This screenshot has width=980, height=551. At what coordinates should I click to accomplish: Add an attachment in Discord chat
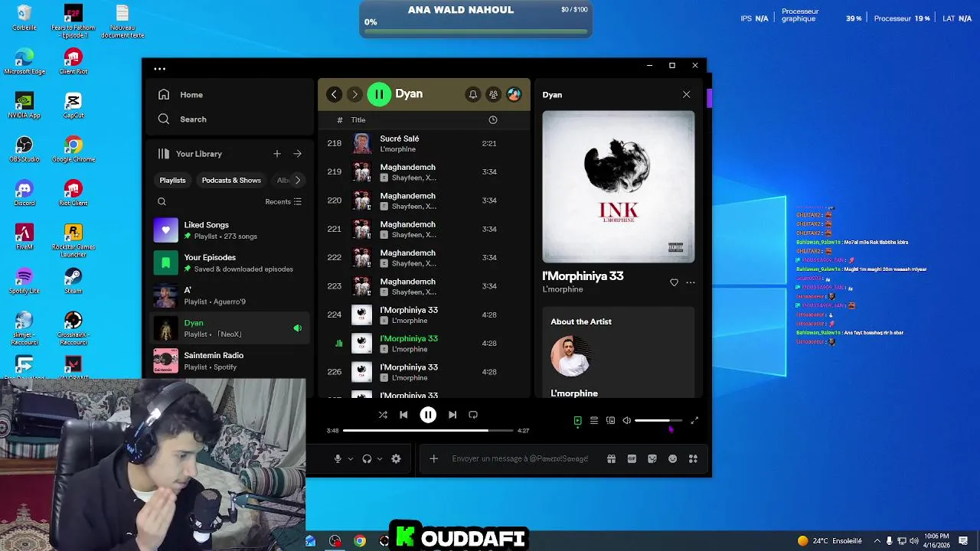click(x=433, y=459)
